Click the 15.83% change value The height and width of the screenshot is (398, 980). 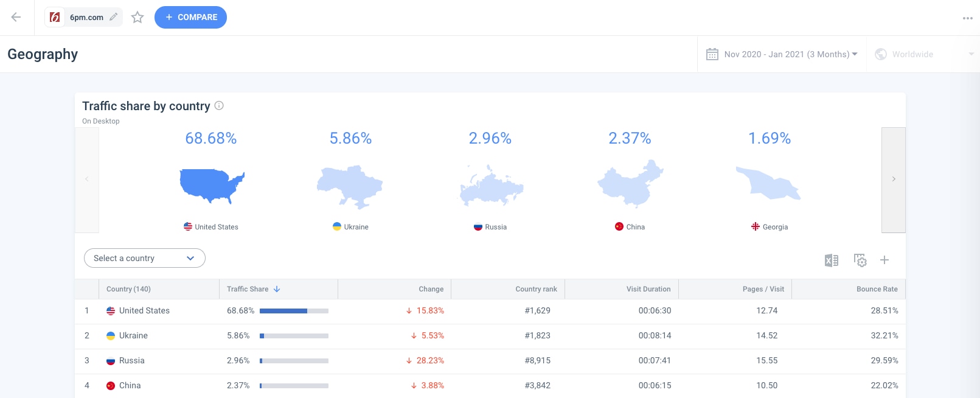tap(430, 310)
